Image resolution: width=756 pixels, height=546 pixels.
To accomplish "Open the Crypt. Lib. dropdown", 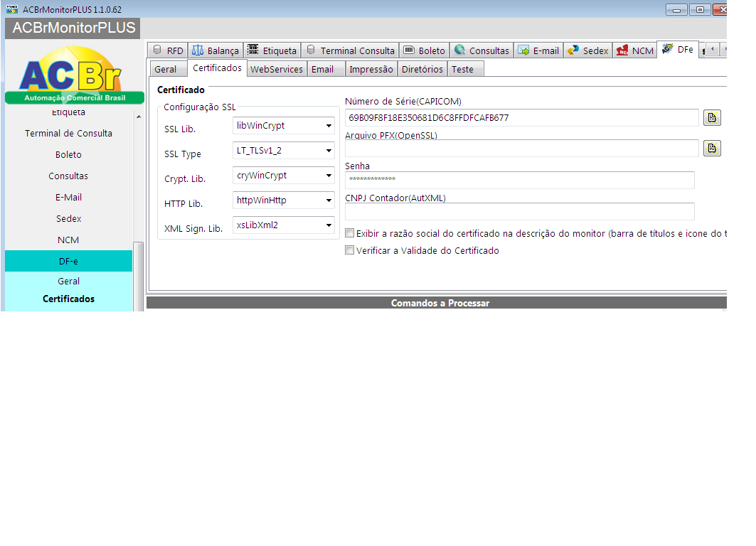I will 284,176.
